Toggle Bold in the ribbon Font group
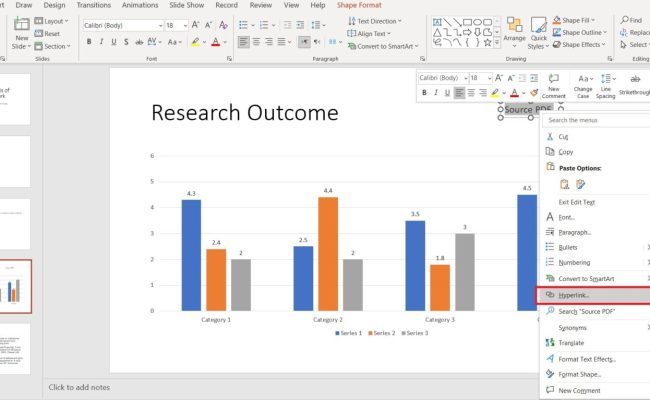This screenshot has height=400, width=650. pos(89,42)
